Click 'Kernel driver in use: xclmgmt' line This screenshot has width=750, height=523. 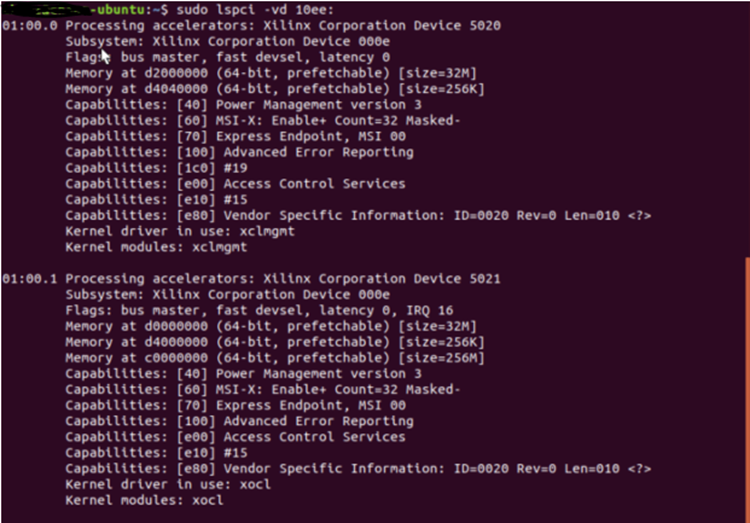pyautogui.click(x=180, y=231)
